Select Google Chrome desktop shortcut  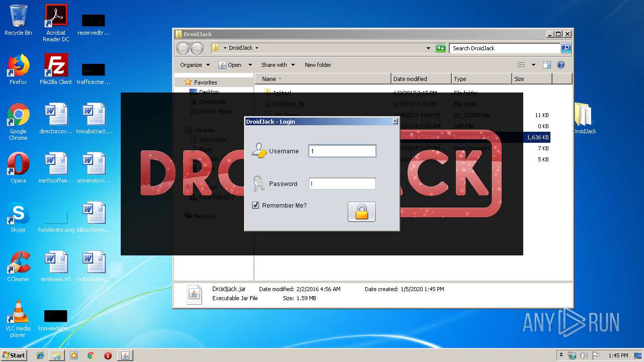tap(18, 122)
